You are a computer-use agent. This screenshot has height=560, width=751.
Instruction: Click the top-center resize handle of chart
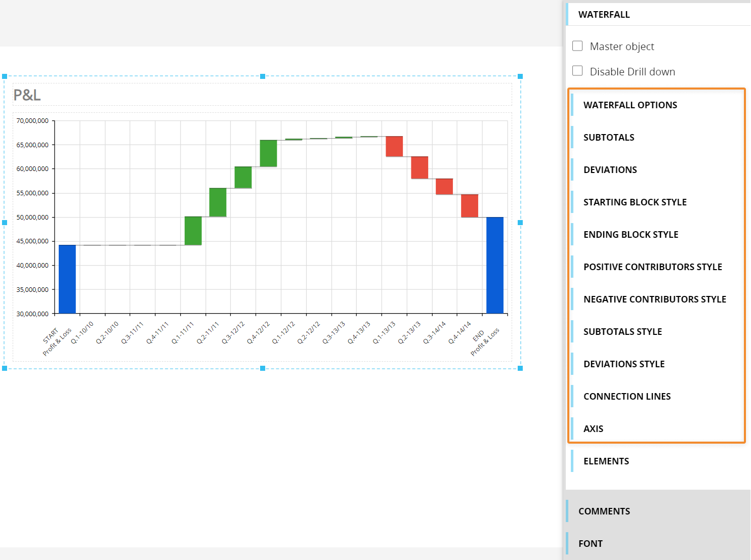point(263,76)
